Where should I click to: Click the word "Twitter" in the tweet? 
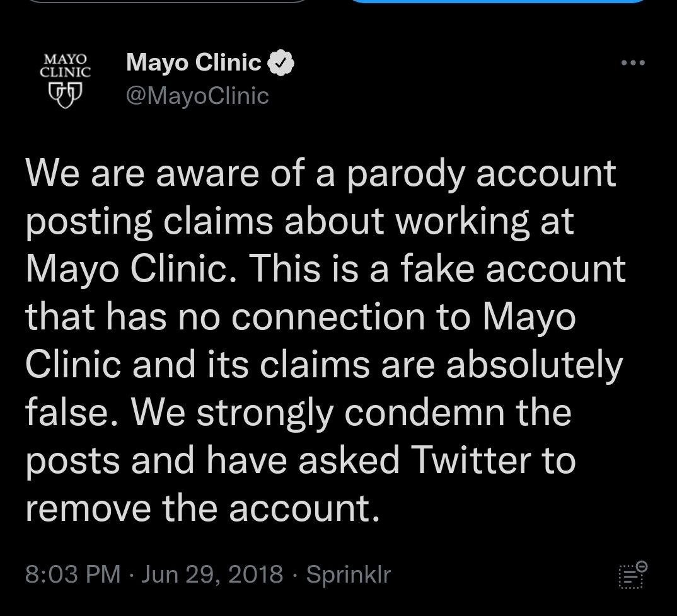pos(471,460)
